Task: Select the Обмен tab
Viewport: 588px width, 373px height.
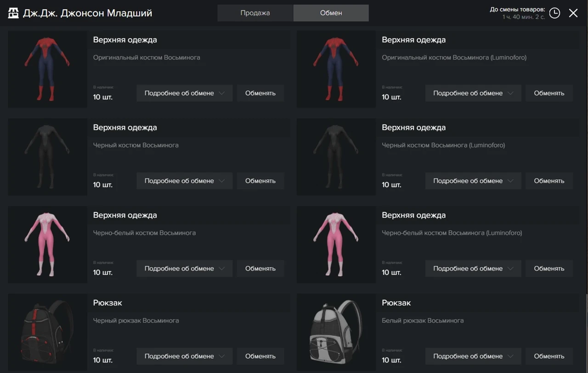Action: pos(331,13)
